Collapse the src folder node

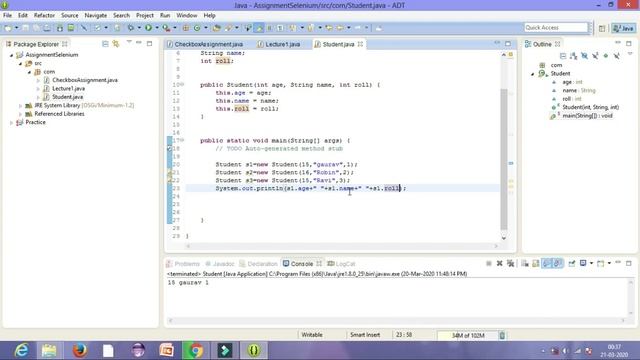coord(20,64)
